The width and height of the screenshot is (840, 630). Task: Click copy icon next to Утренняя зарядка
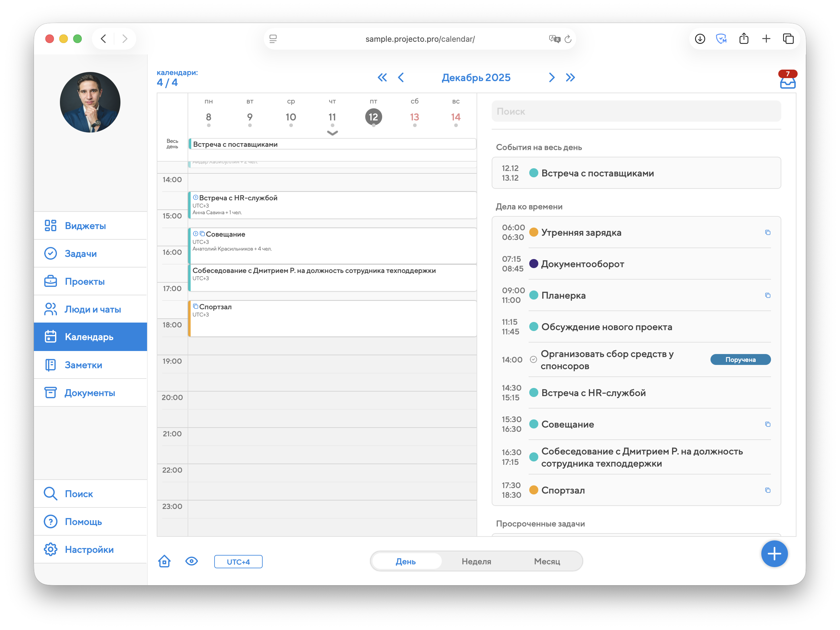coord(767,232)
